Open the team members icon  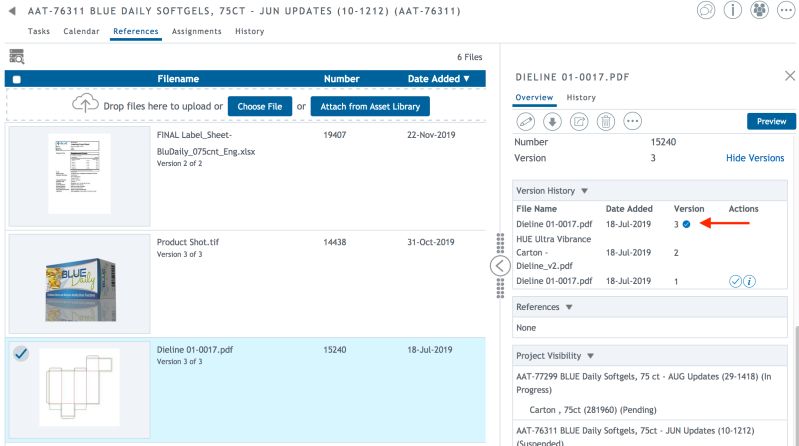[759, 10]
